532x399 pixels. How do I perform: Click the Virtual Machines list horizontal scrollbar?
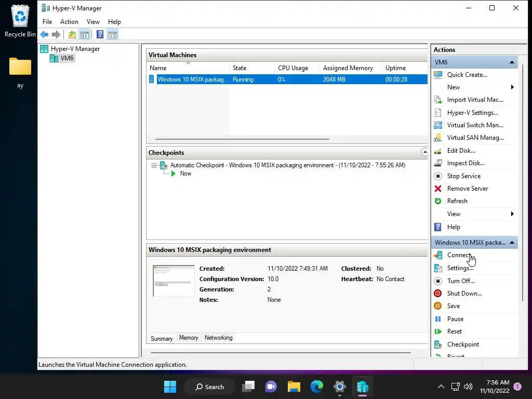click(242, 139)
